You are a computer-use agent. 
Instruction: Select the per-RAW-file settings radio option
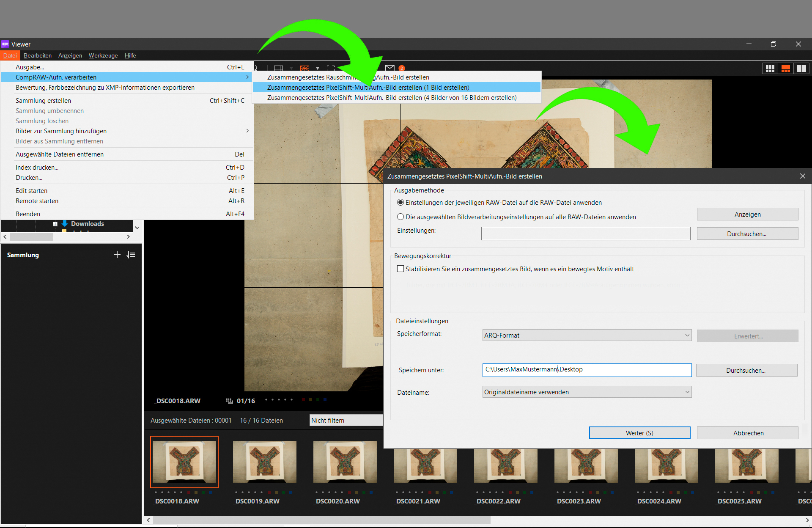click(x=401, y=202)
